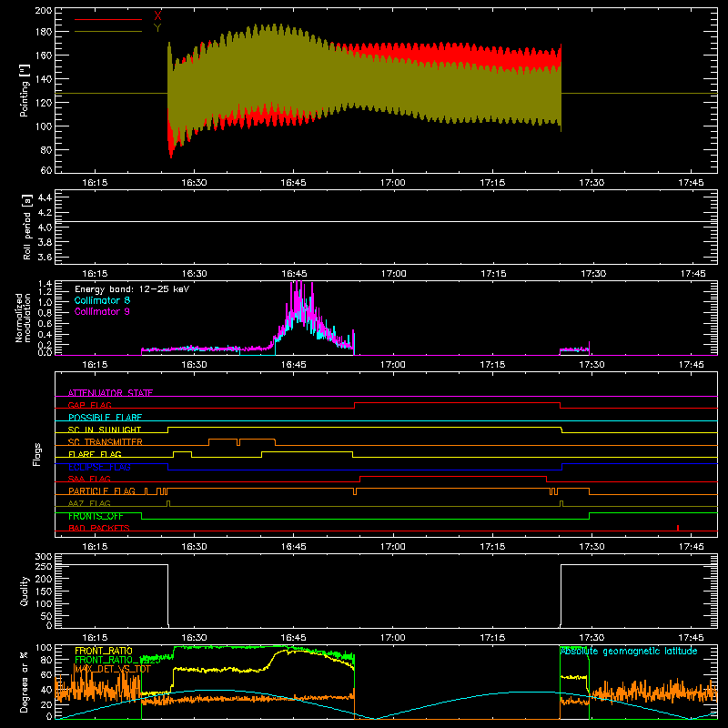Click the AAZ_FLAG label
Image resolution: width=728 pixels, height=728 pixels.
click(89, 503)
